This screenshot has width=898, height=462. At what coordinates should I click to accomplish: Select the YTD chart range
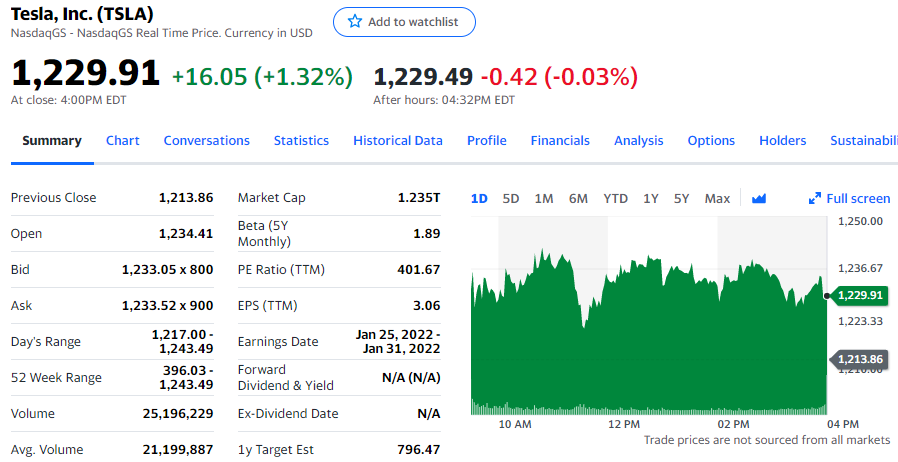tap(615, 198)
